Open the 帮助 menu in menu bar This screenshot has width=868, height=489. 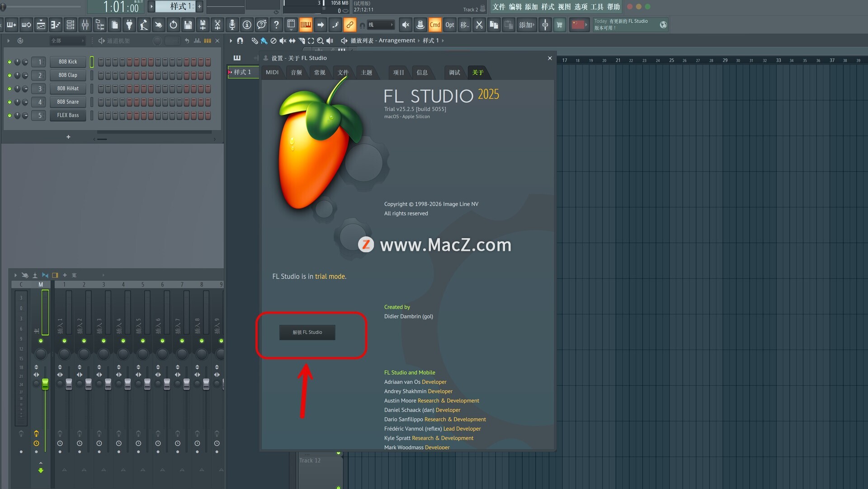coord(613,7)
